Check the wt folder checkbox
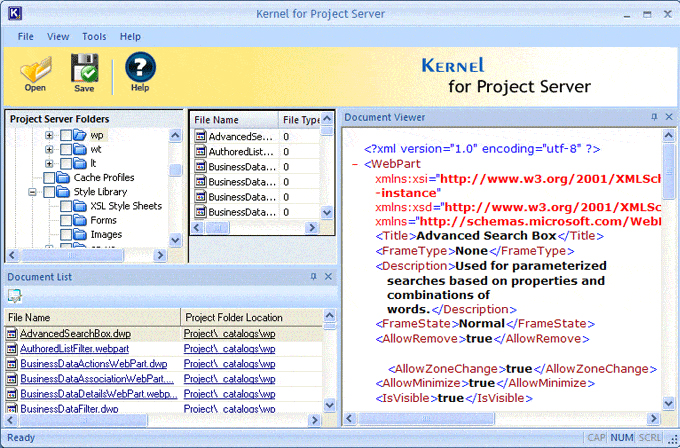The height and width of the screenshot is (448, 680). [65, 150]
